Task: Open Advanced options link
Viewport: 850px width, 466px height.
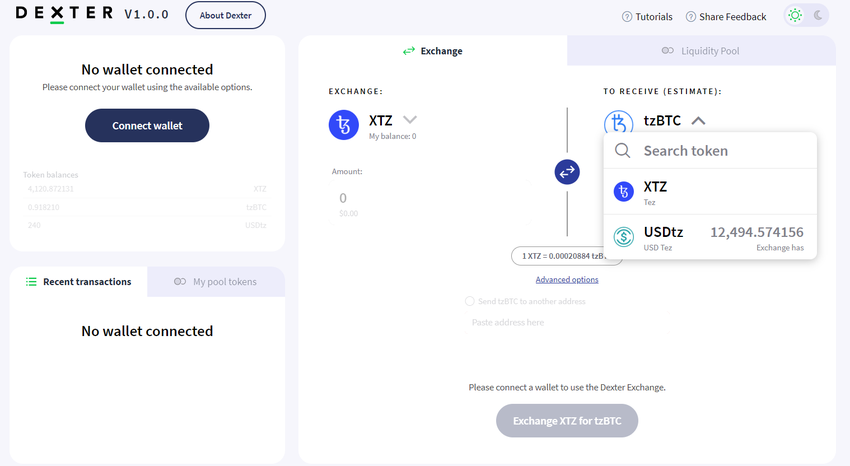Action: click(x=567, y=280)
